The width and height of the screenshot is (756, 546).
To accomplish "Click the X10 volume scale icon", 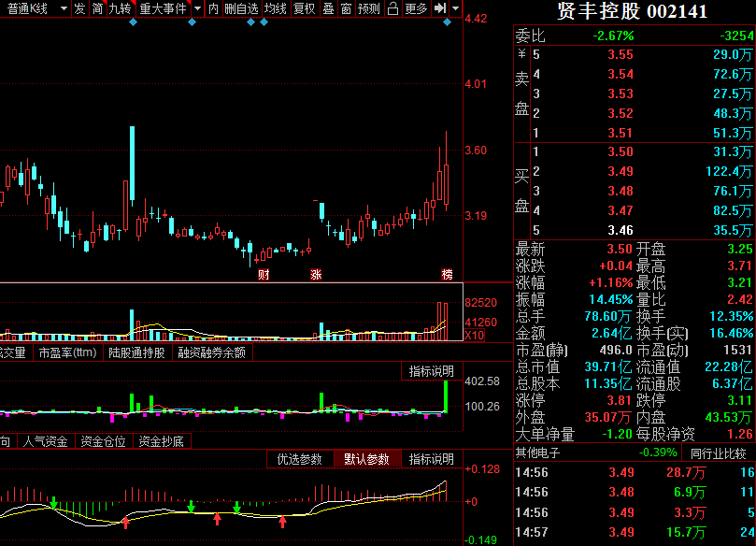I will pyautogui.click(x=474, y=336).
